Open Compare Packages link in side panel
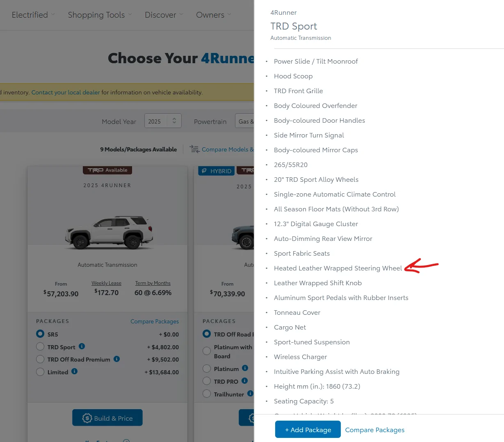 [x=374, y=430]
